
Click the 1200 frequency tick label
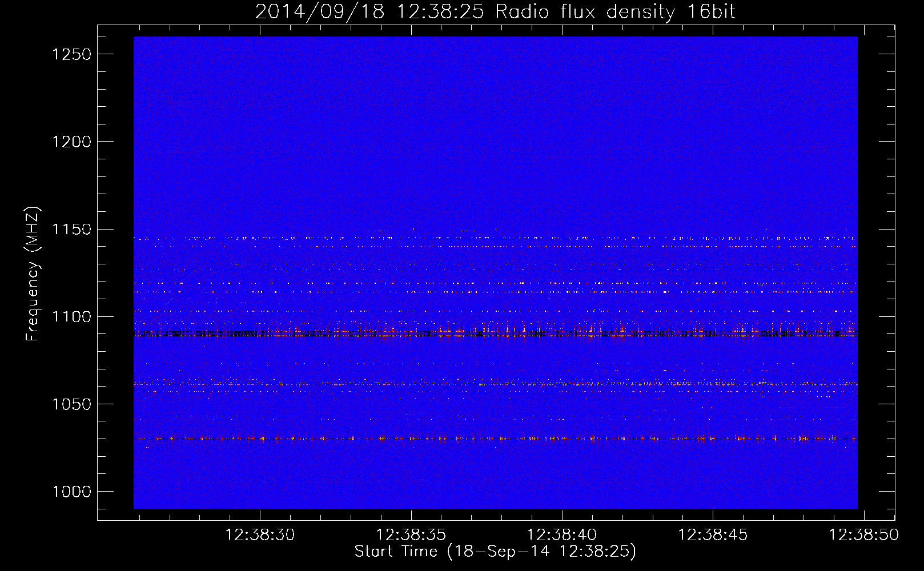pos(72,142)
